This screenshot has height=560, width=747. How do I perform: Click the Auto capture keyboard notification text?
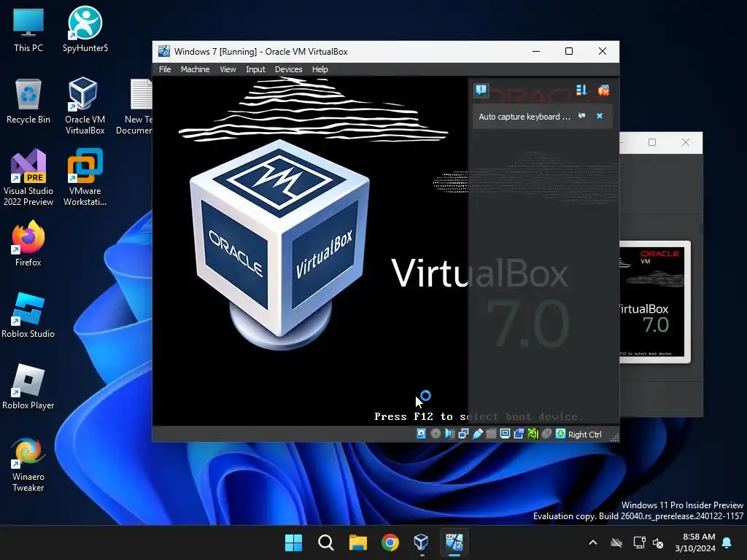coord(524,117)
